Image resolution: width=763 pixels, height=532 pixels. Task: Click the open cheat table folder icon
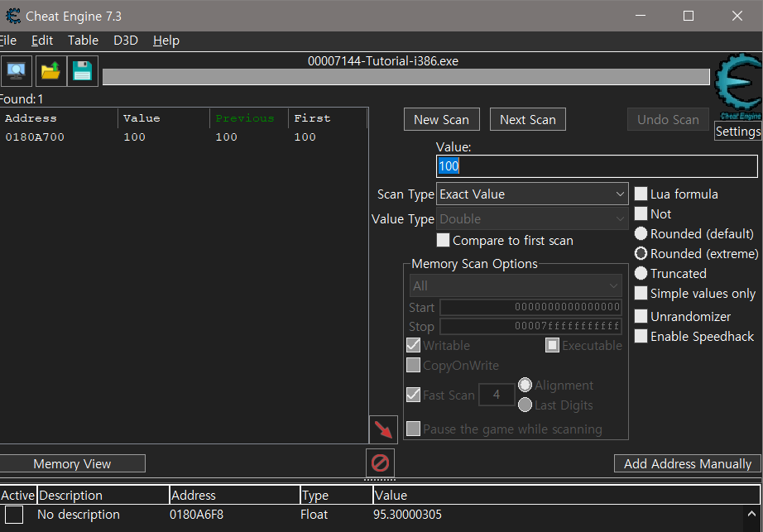pos(49,71)
